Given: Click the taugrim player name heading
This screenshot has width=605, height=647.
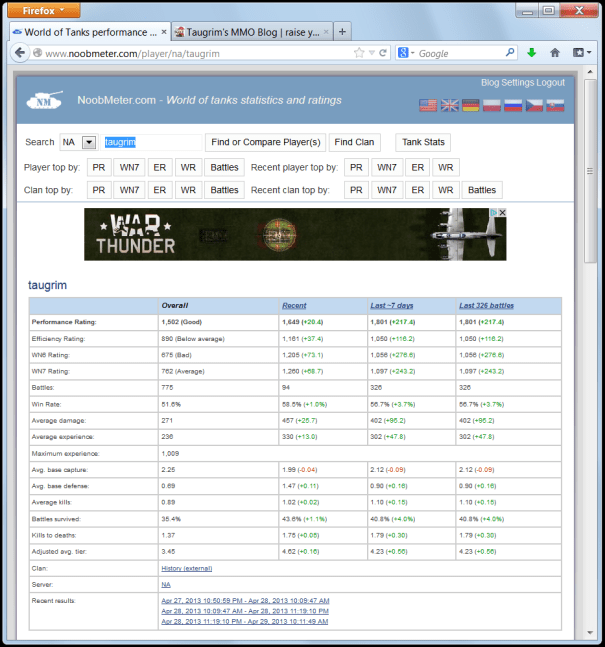Looking at the screenshot, I should 47,285.
